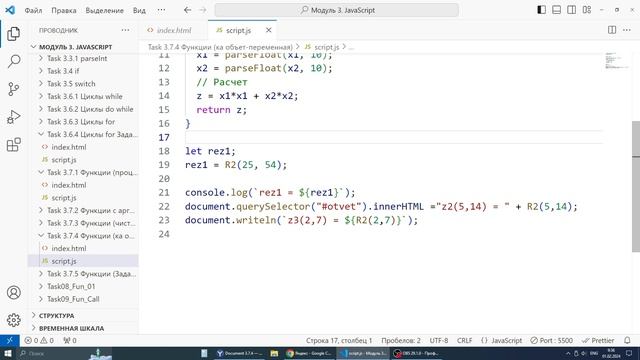Open the Правка menu

pyautogui.click(x=64, y=10)
